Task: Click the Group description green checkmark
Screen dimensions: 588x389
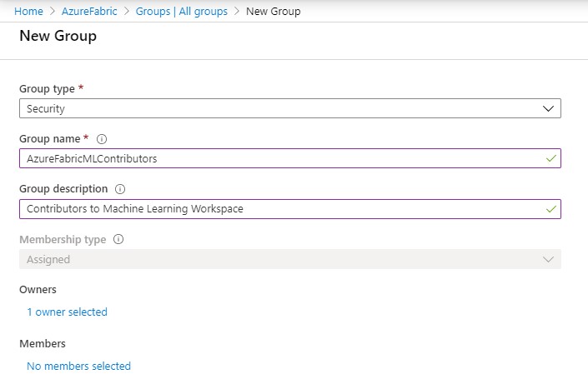Action: (x=550, y=209)
